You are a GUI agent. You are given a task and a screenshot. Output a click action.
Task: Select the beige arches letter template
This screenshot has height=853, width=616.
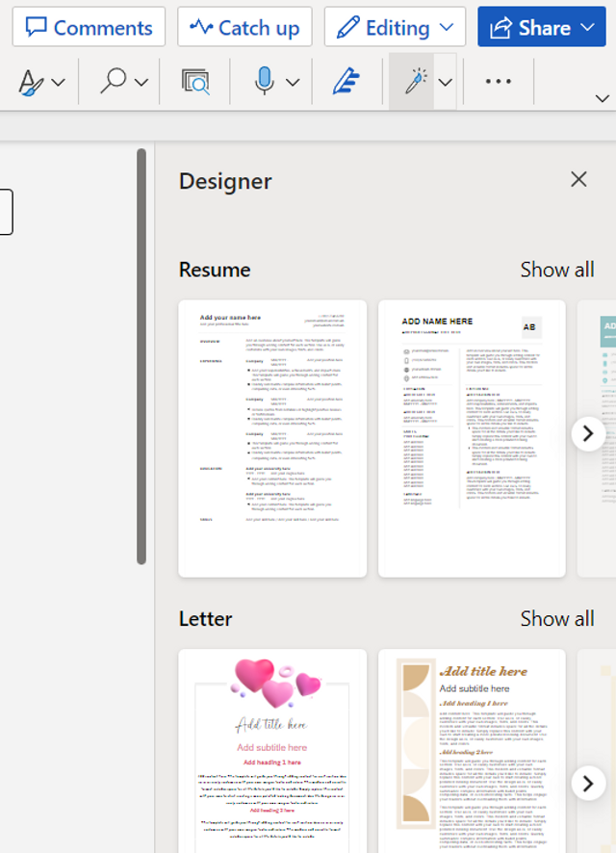472,751
